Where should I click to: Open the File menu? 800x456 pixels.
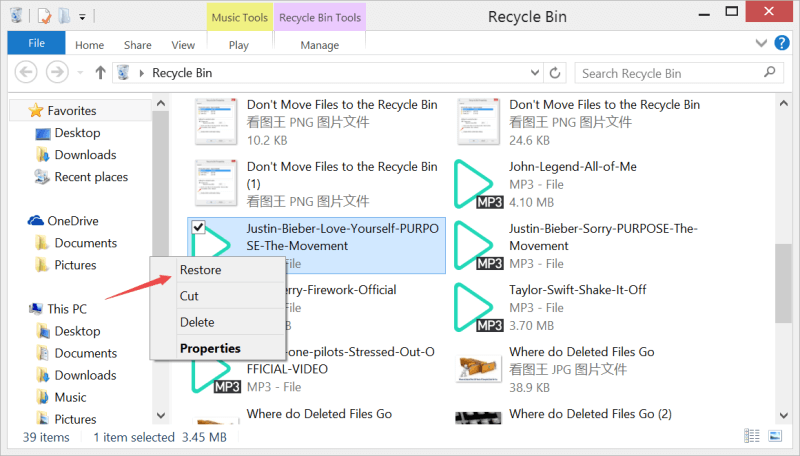pyautogui.click(x=36, y=43)
